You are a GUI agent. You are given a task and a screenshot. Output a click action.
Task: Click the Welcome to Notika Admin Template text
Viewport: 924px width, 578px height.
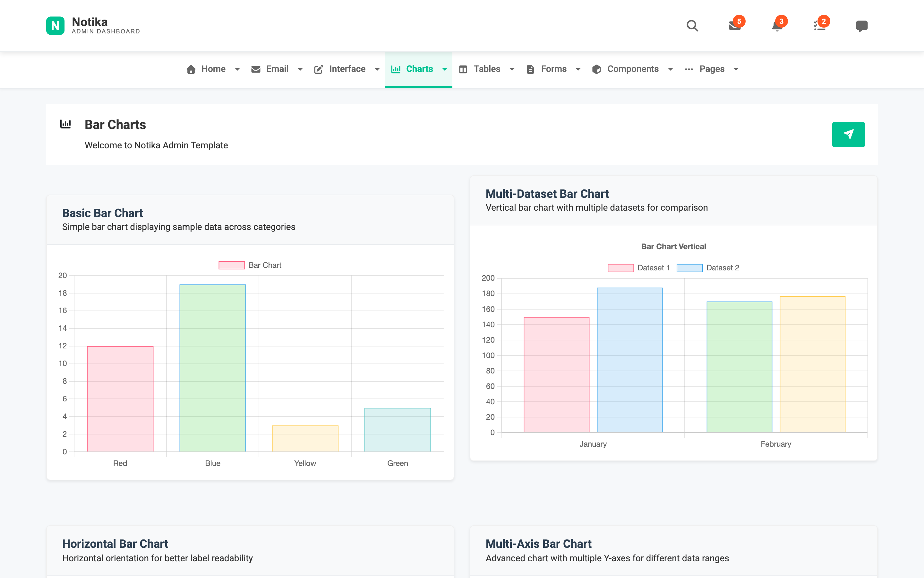point(156,145)
